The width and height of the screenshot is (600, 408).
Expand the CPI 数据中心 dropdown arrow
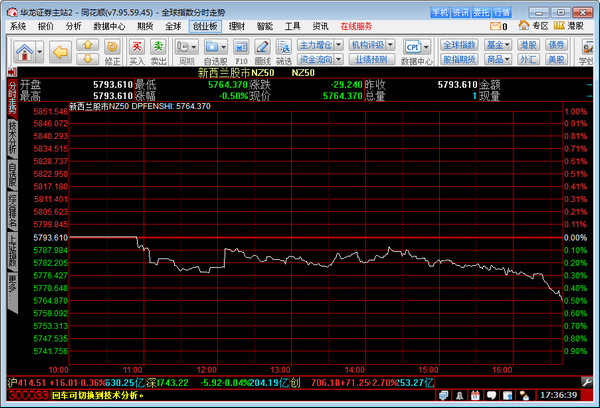(426, 47)
